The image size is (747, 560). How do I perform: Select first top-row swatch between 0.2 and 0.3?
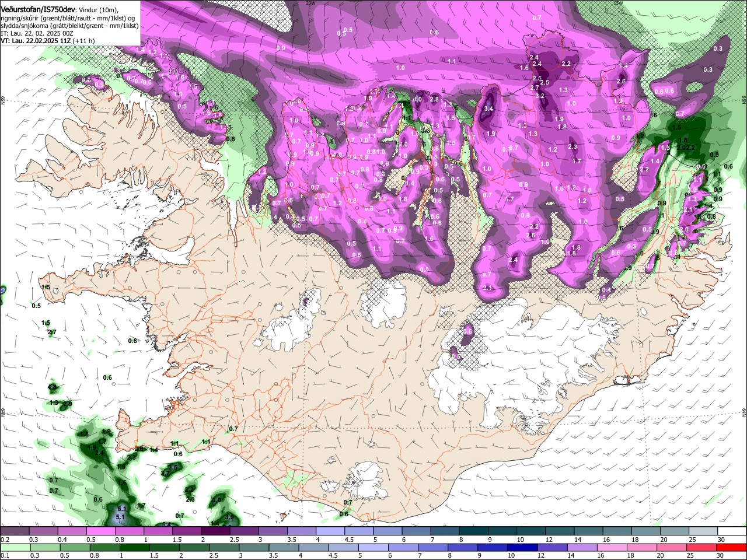15,531
